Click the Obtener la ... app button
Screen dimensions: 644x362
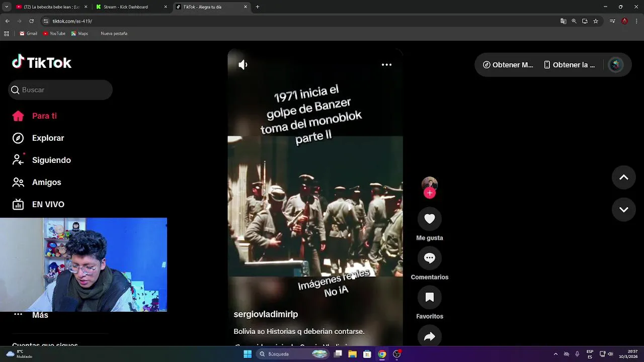[x=570, y=65]
